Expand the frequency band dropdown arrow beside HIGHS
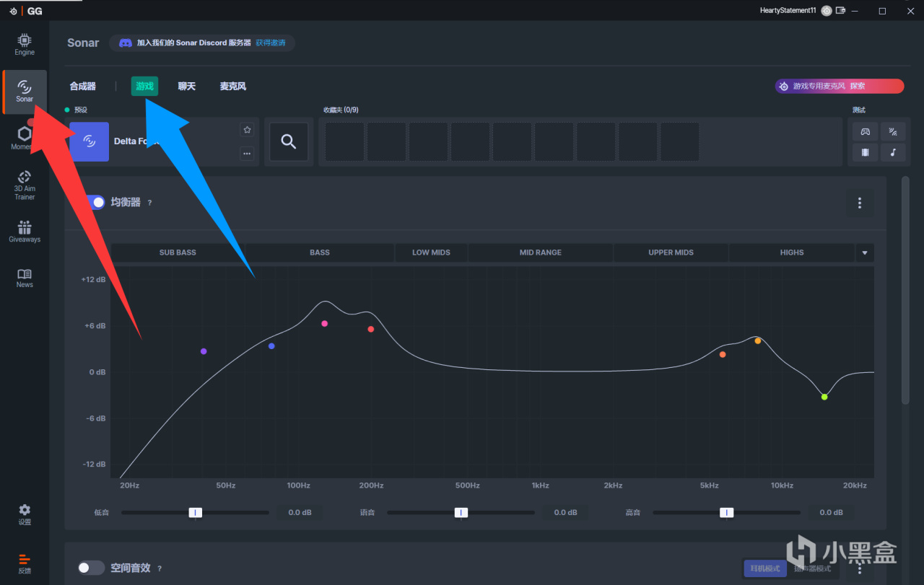This screenshot has height=585, width=924. click(x=865, y=252)
